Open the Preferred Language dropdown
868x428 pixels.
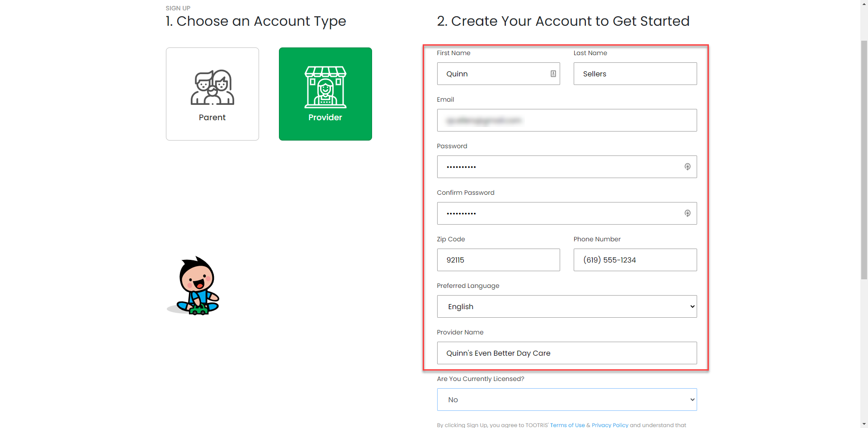tap(566, 306)
